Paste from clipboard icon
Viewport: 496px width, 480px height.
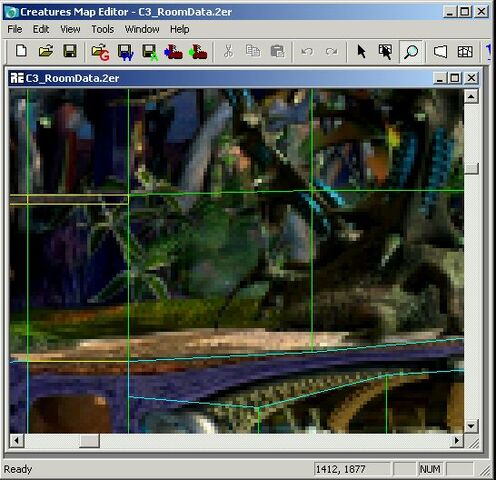point(277,51)
